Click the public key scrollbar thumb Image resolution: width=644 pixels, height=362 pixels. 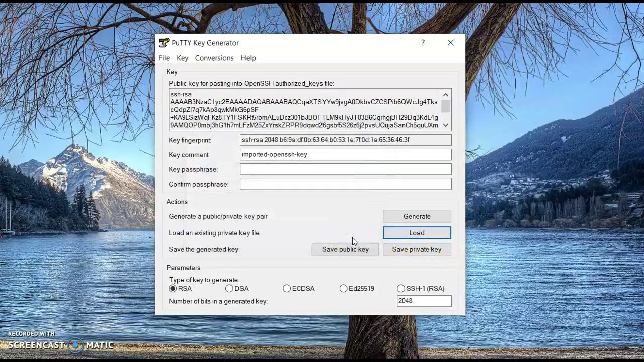446,106
